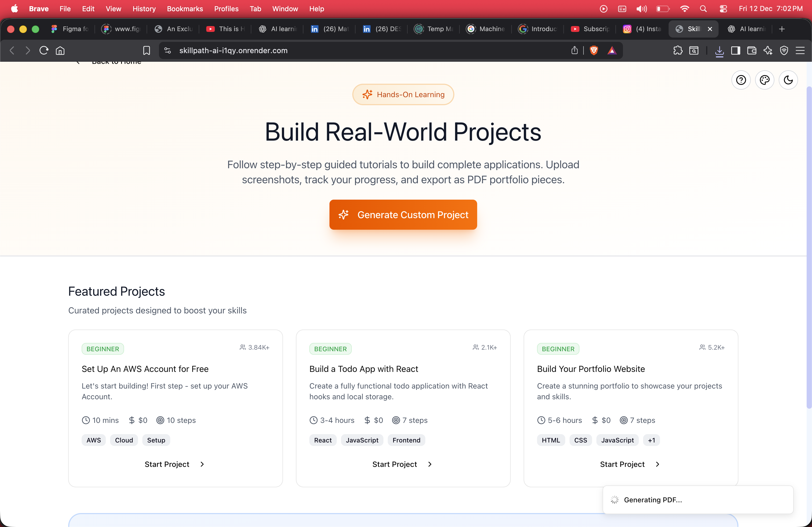
Task: Open the Bookmarks menu
Action: (x=184, y=9)
